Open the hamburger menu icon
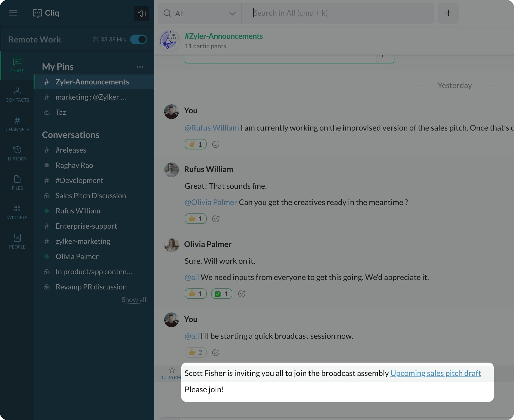Screen dimensions: 514x420 point(13,13)
